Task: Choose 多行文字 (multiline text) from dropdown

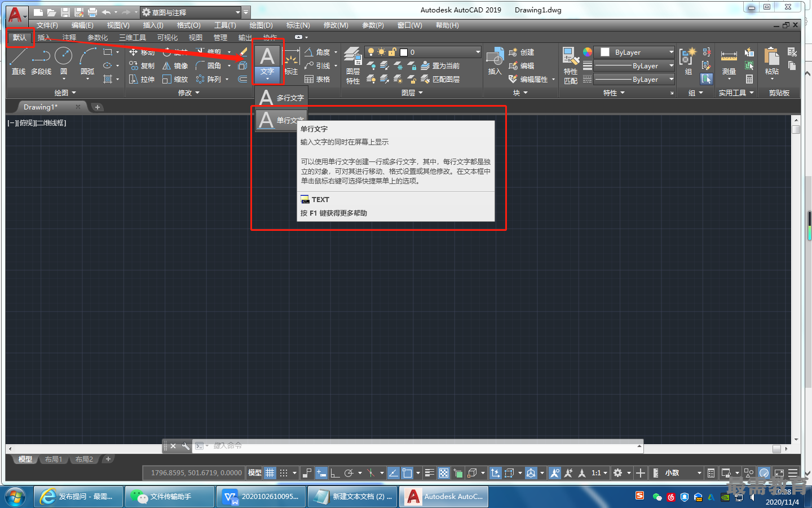Action: [x=281, y=98]
